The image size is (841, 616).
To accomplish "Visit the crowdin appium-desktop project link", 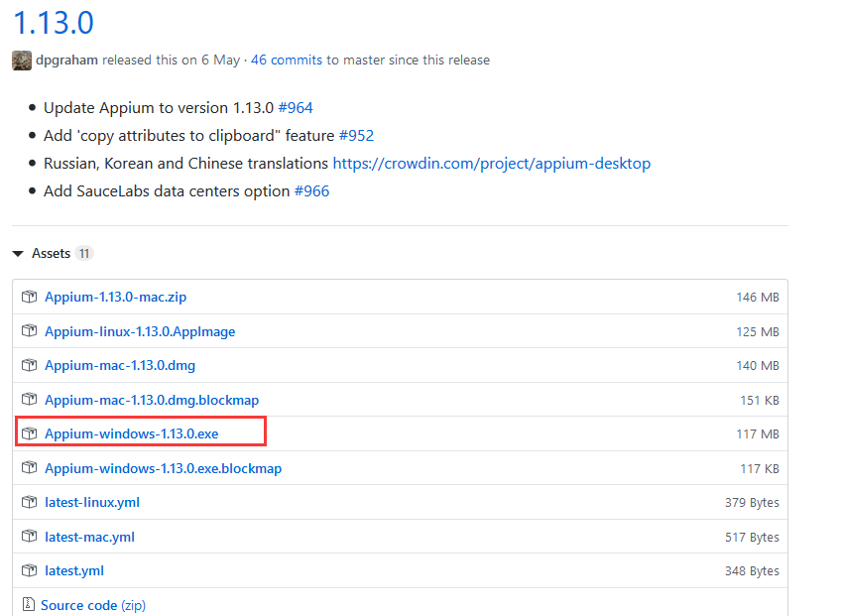I will point(492,164).
